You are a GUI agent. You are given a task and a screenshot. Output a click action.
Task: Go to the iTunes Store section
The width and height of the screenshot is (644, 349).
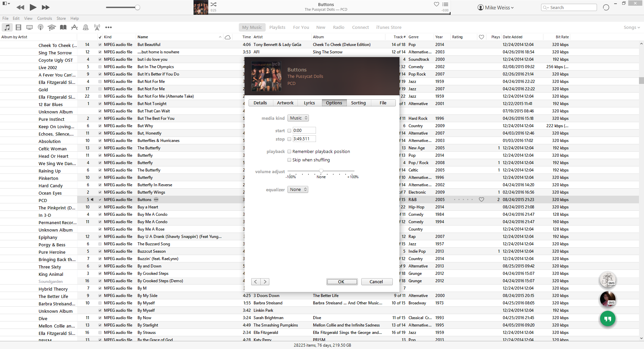[x=389, y=28]
